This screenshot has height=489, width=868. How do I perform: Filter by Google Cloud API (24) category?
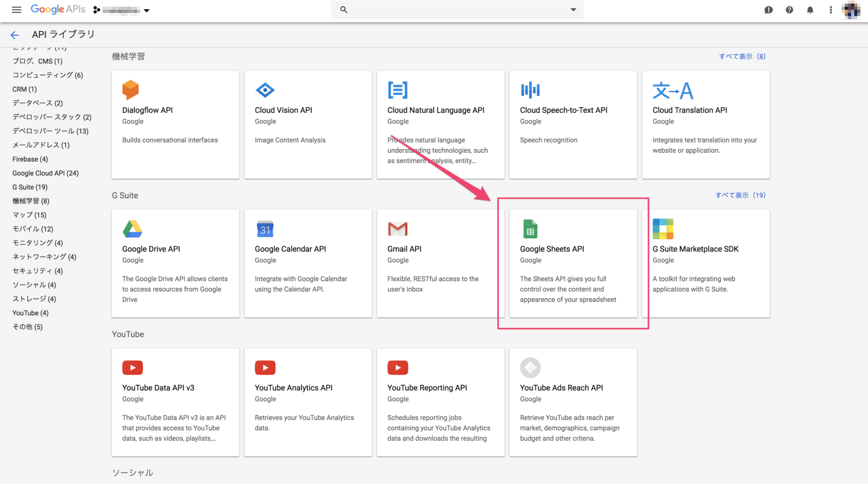[45, 173]
